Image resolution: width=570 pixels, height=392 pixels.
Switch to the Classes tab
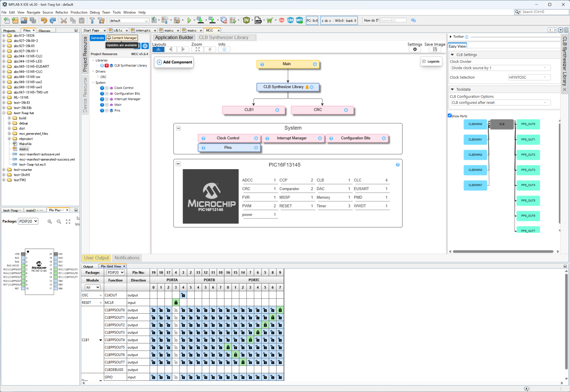[44, 31]
